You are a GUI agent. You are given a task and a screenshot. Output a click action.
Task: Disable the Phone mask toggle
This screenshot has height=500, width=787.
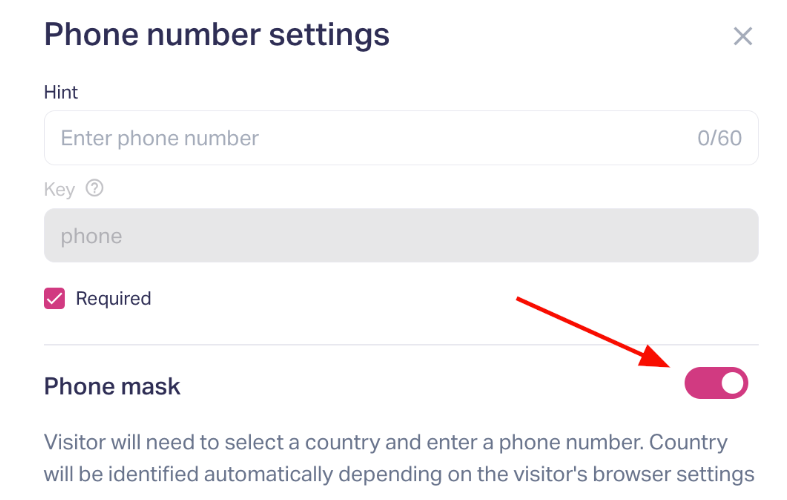coord(716,383)
